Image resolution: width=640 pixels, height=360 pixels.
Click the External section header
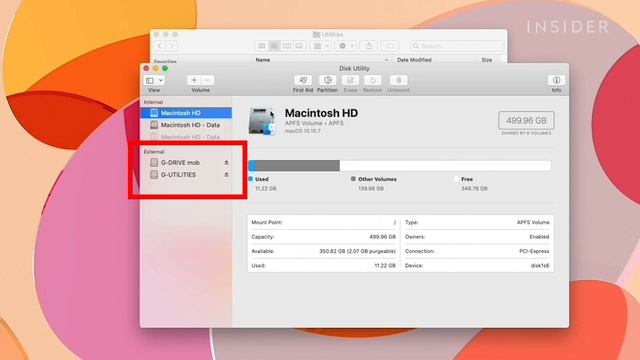[x=154, y=151]
